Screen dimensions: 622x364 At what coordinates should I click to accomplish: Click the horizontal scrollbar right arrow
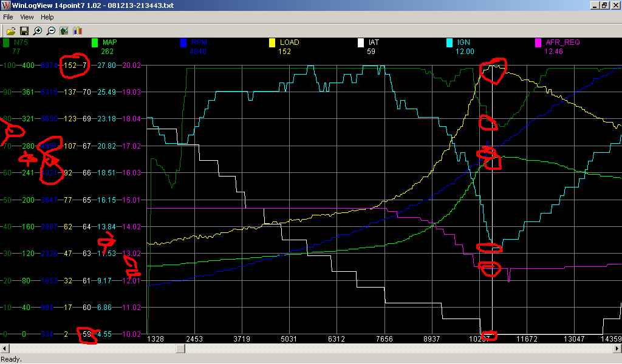click(x=617, y=348)
